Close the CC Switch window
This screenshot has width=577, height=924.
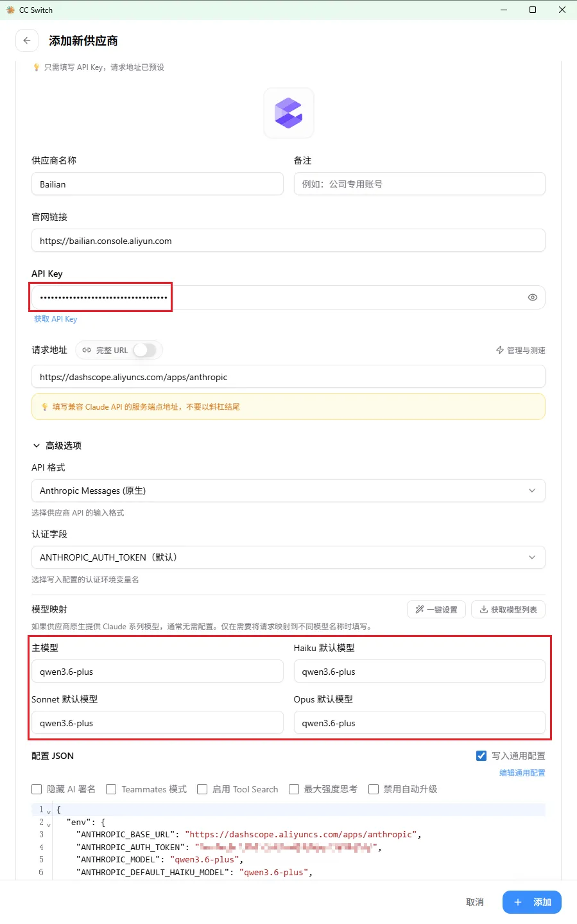[562, 10]
